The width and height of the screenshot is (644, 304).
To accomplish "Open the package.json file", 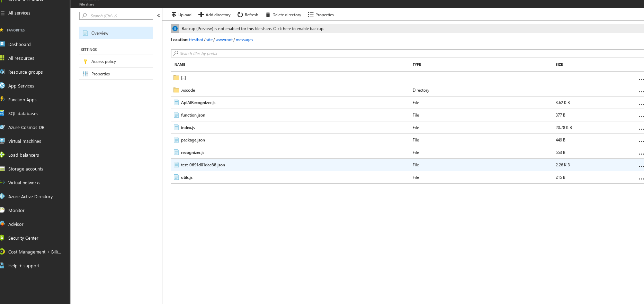I will [x=193, y=140].
